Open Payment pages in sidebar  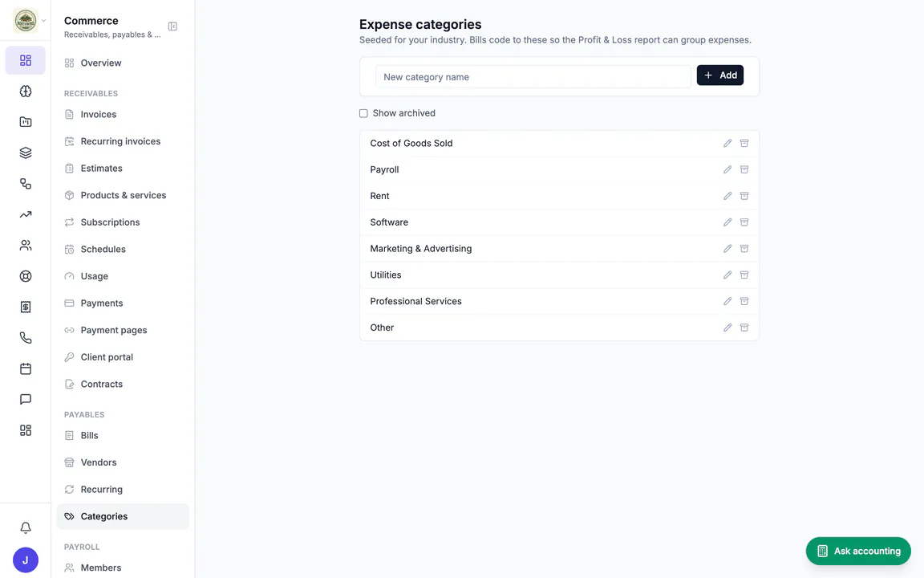pyautogui.click(x=123, y=330)
